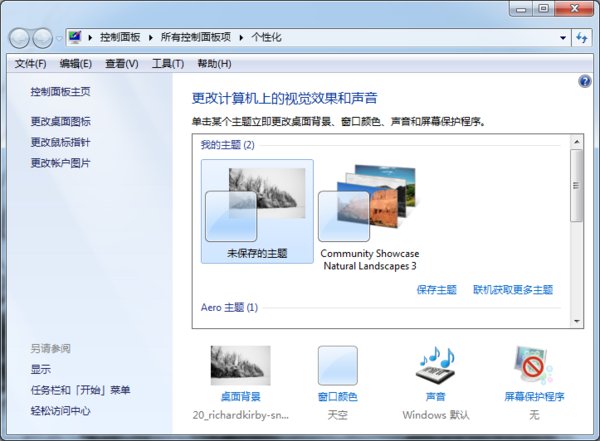Go to 控制面板主页 in the sidebar
The width and height of the screenshot is (600, 441).
(60, 91)
